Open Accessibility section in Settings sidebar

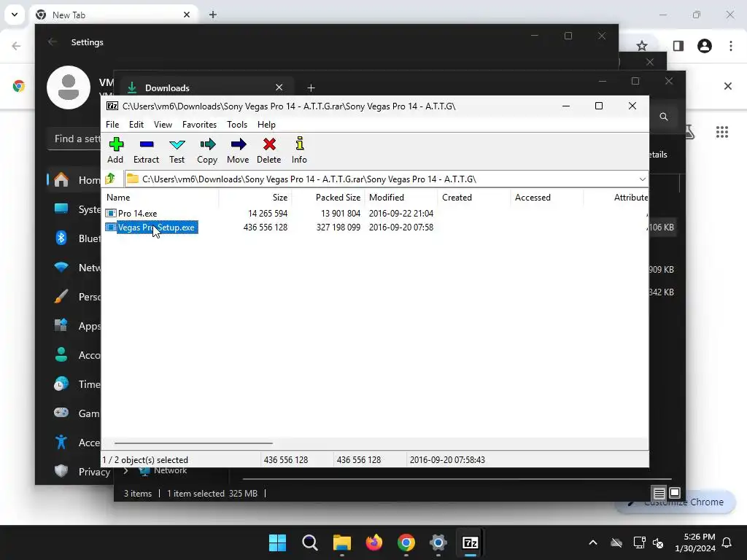click(76, 443)
